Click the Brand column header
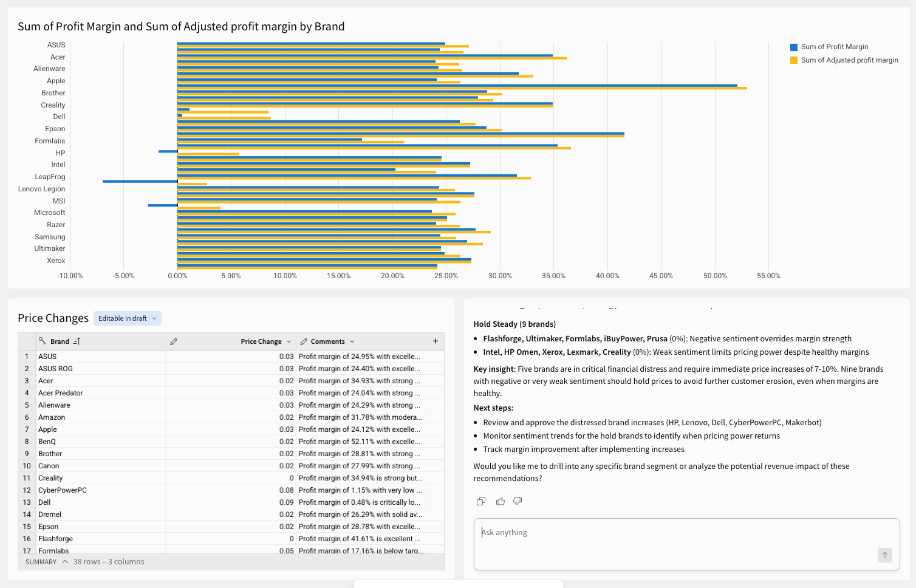Image resolution: width=916 pixels, height=588 pixels. [60, 341]
